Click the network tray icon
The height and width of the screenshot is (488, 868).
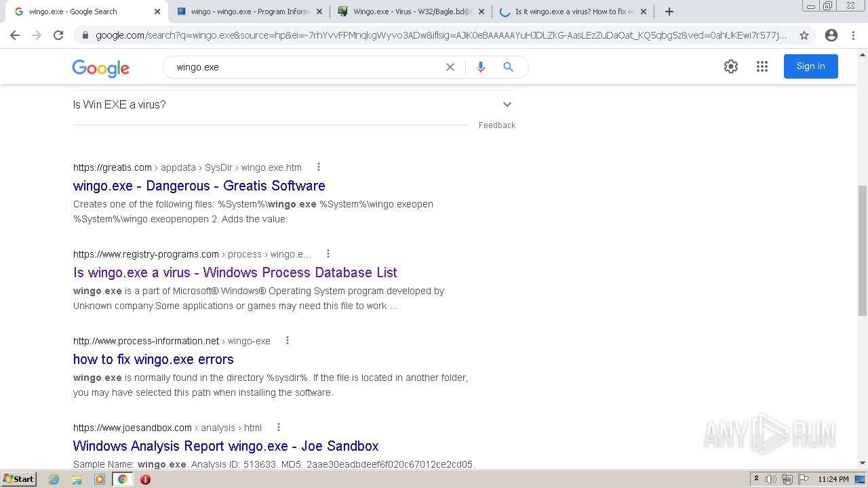pos(787,479)
